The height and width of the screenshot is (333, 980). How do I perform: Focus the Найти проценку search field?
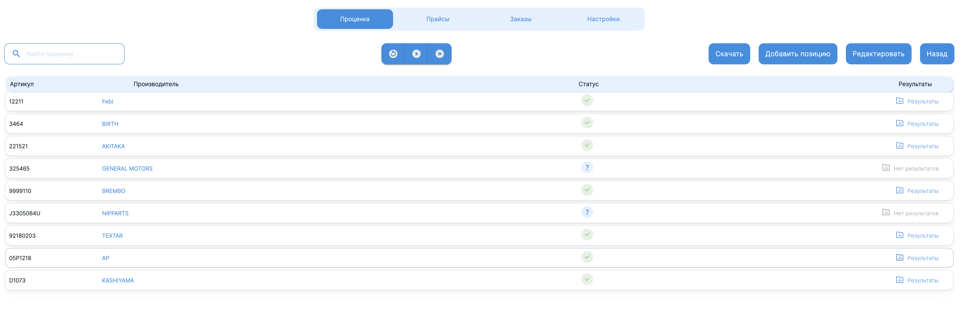pos(64,54)
